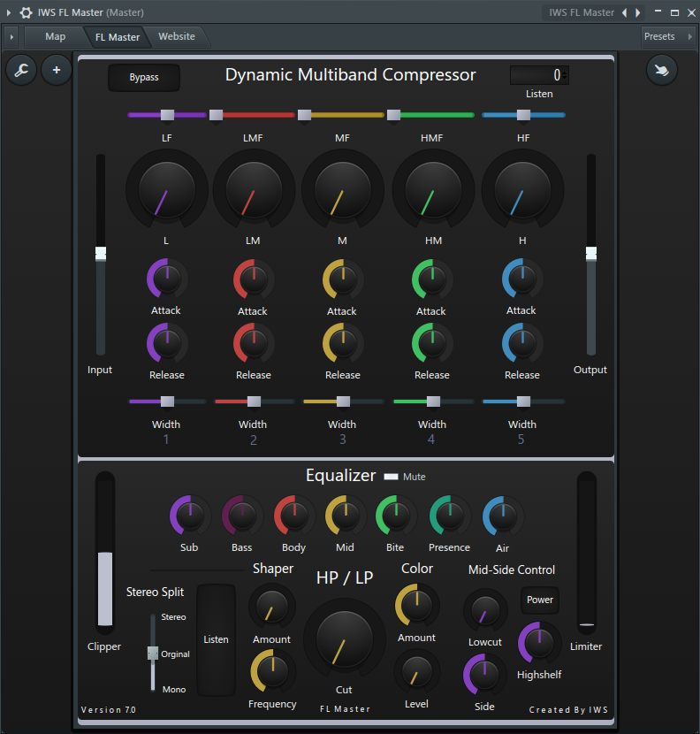Click the green HMF crossover slider

point(431,115)
